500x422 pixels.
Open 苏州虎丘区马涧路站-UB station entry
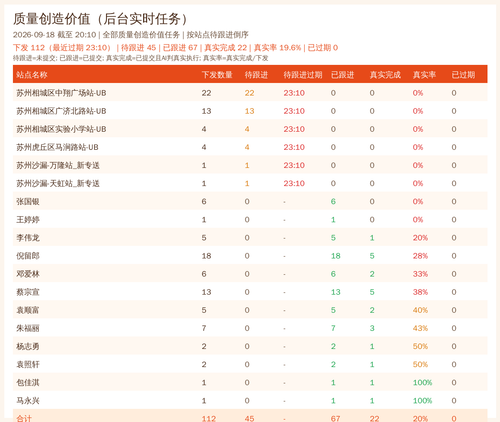pos(57,147)
